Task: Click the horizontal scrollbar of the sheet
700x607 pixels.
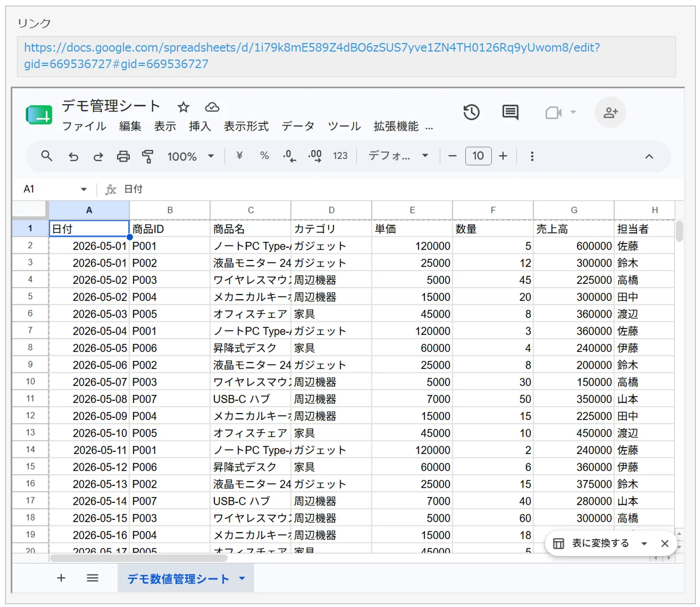Action: pos(139,558)
